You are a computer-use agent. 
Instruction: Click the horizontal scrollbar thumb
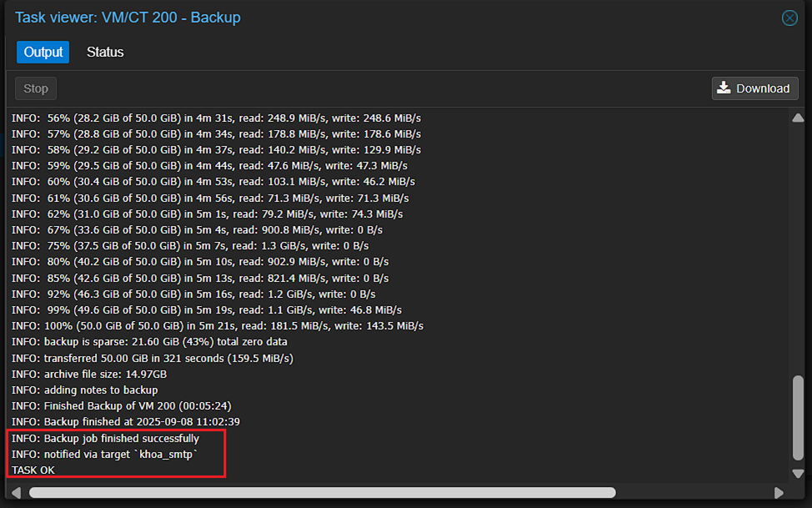coord(322,493)
